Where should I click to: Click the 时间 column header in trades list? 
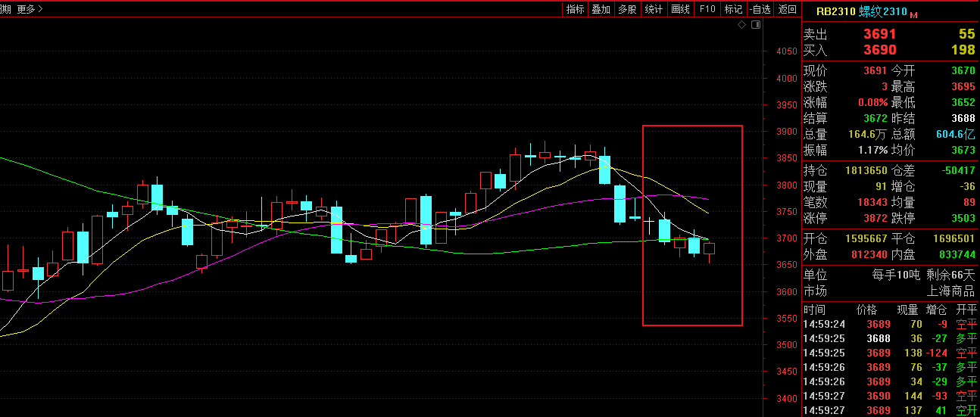pyautogui.click(x=815, y=310)
